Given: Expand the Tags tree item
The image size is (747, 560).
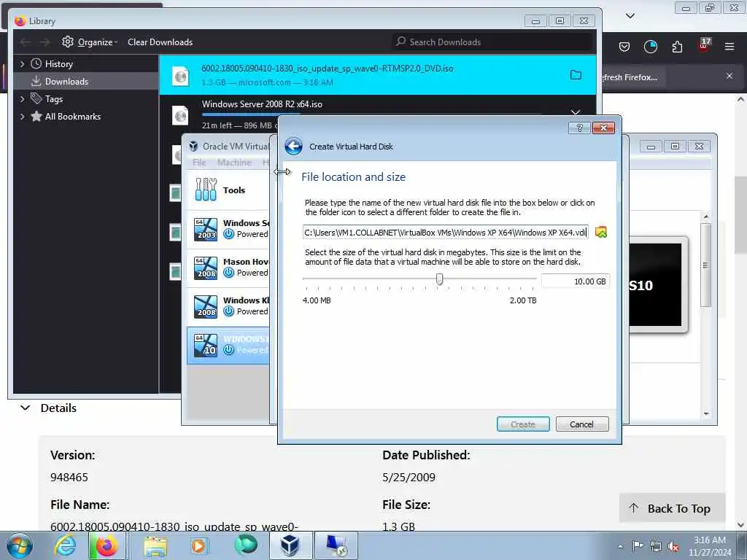Looking at the screenshot, I should [22, 99].
